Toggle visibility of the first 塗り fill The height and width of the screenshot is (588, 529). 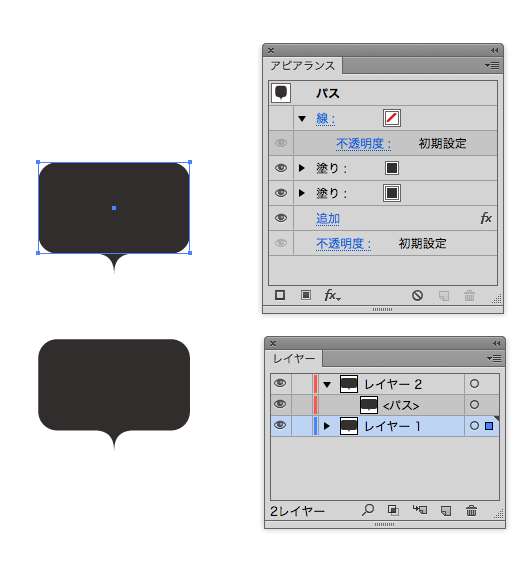(281, 168)
